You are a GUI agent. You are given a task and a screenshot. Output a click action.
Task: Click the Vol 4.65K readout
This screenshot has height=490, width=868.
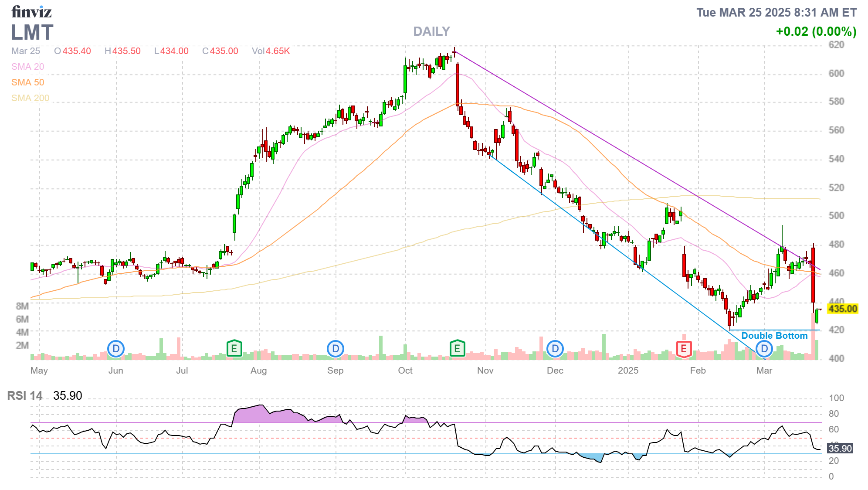(x=271, y=51)
